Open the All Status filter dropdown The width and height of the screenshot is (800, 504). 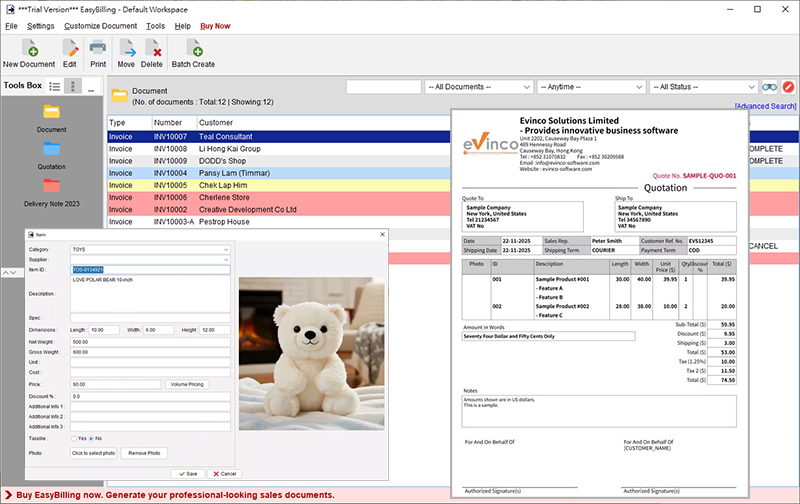(704, 87)
